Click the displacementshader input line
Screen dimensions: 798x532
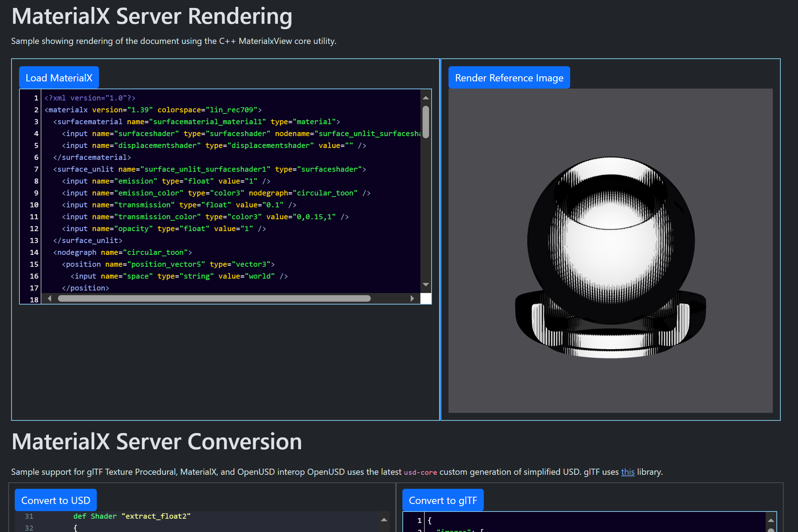point(214,145)
